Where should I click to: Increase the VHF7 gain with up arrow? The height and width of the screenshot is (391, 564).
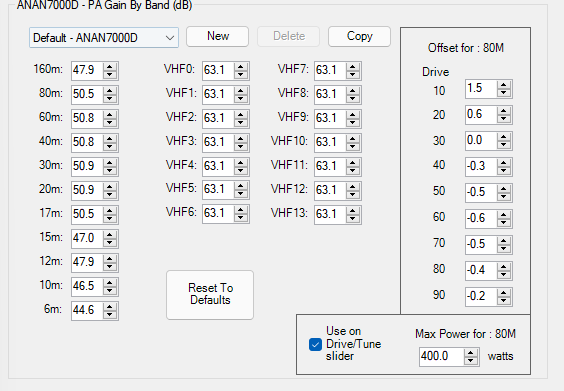353,66
